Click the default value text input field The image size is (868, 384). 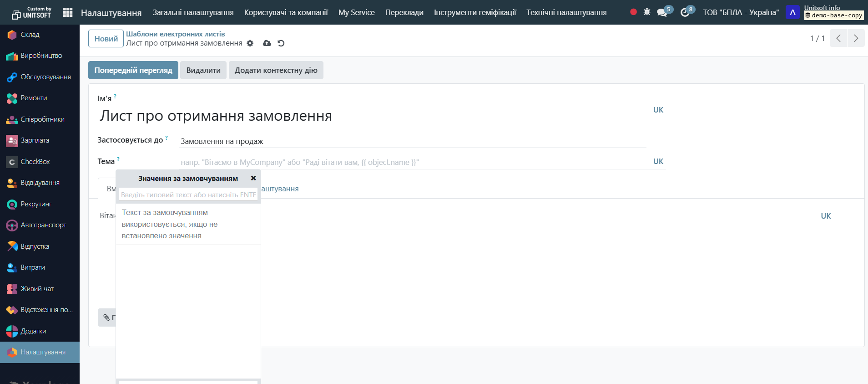(188, 195)
